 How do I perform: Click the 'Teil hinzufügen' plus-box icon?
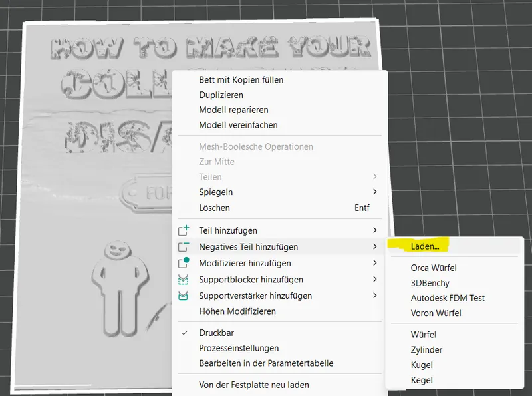tap(184, 231)
